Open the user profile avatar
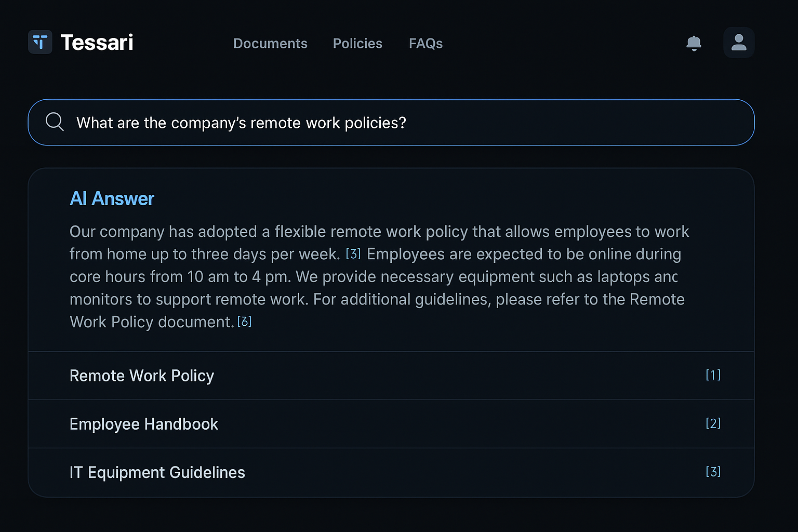The width and height of the screenshot is (798, 532). [738, 43]
